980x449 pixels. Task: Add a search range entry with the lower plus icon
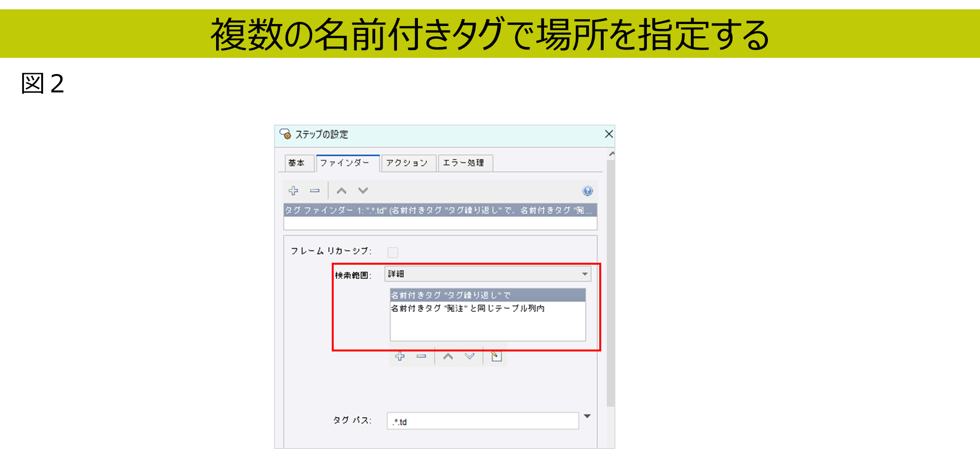(x=400, y=356)
